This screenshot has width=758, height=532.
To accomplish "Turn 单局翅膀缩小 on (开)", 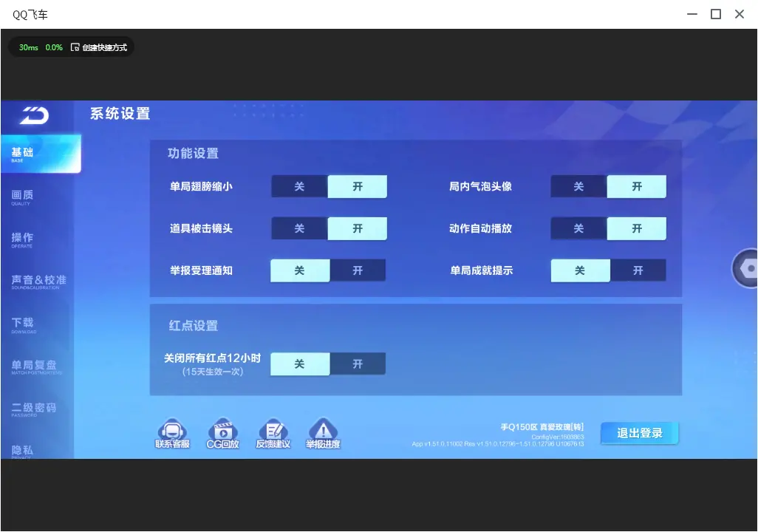I will tap(358, 187).
